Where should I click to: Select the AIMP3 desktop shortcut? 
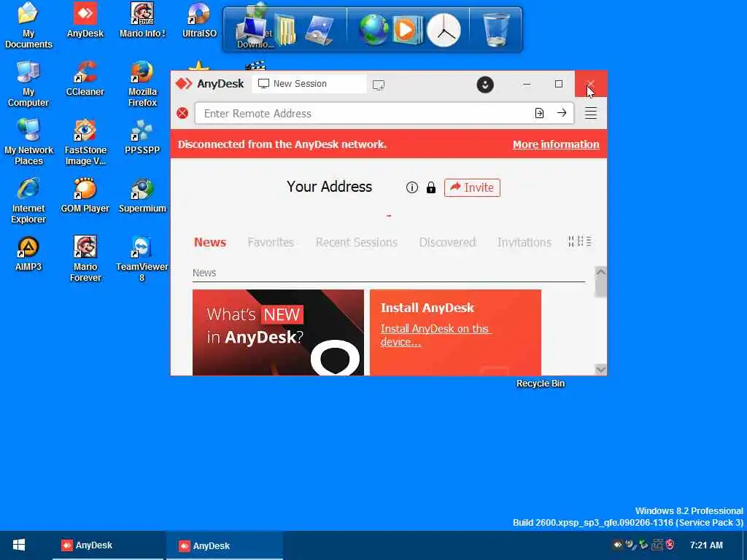[x=28, y=253]
